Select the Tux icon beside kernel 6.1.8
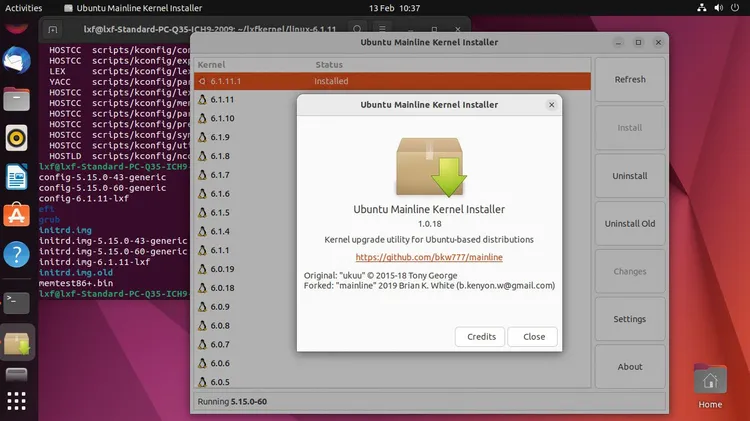This screenshot has height=421, width=750. (202, 156)
